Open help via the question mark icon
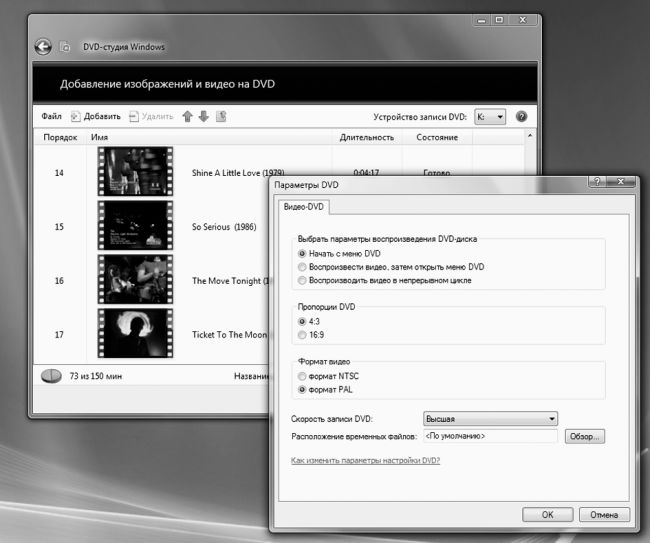 tap(521, 116)
